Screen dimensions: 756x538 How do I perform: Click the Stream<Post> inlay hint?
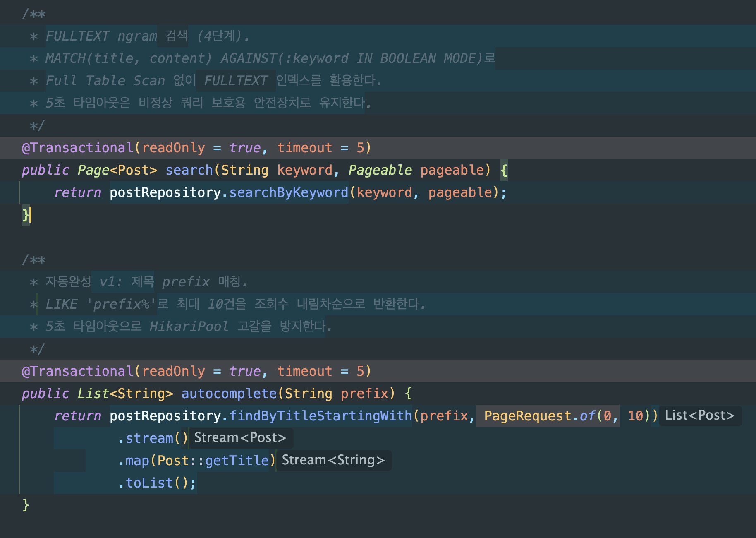click(x=240, y=437)
